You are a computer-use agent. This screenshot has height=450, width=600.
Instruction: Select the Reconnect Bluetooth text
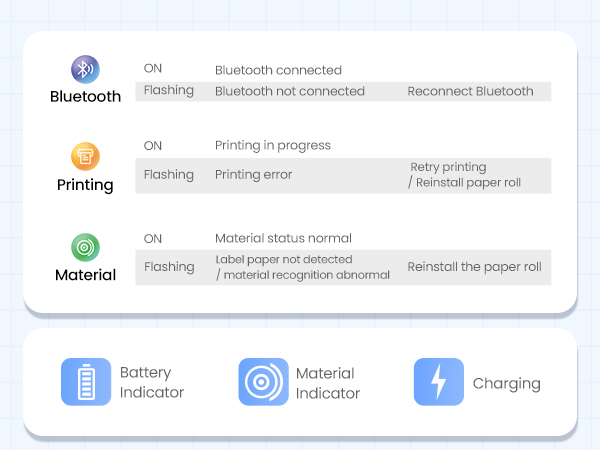click(470, 91)
